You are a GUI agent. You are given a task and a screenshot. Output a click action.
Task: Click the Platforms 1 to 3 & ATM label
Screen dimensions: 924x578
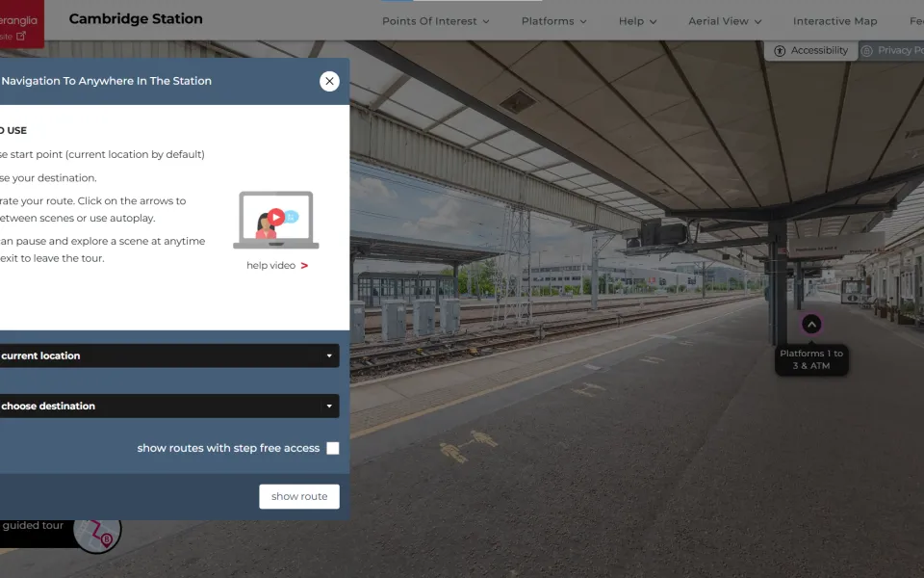811,359
